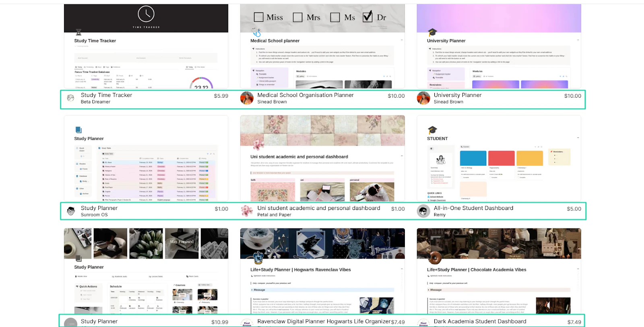Click Sinead Brown avatar beside University Planner
Screen dimensions: 644x327
423,98
